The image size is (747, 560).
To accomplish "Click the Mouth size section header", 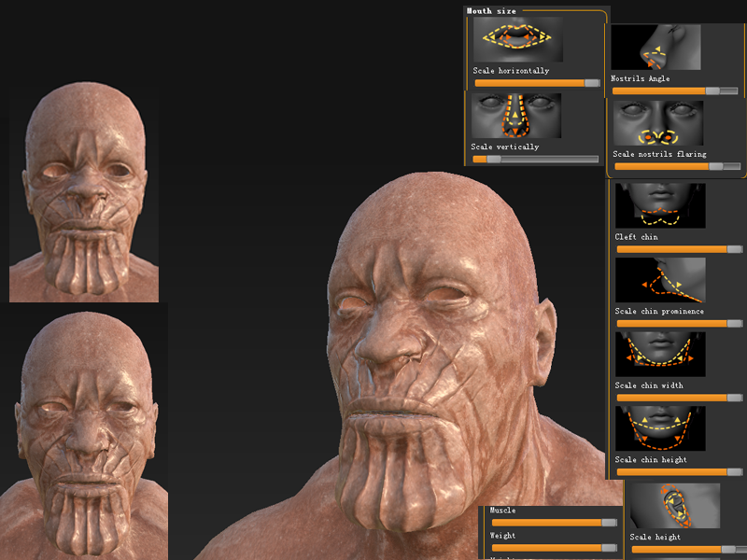I will tap(491, 11).
